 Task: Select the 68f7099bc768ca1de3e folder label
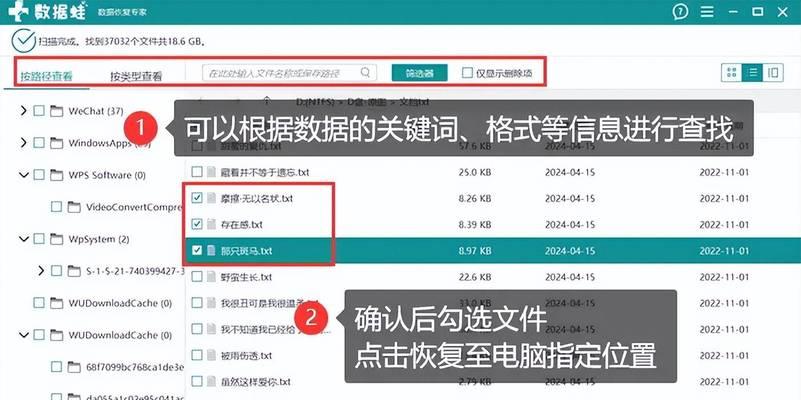135,367
